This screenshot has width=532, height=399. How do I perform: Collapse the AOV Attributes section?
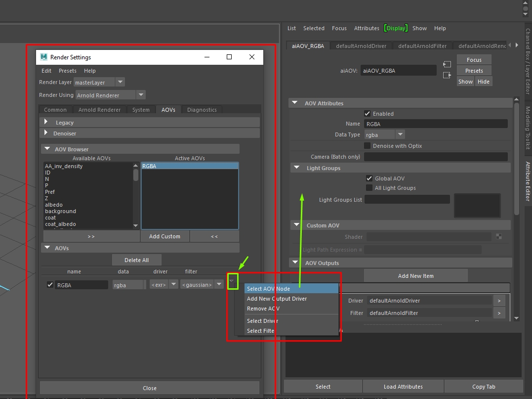294,102
